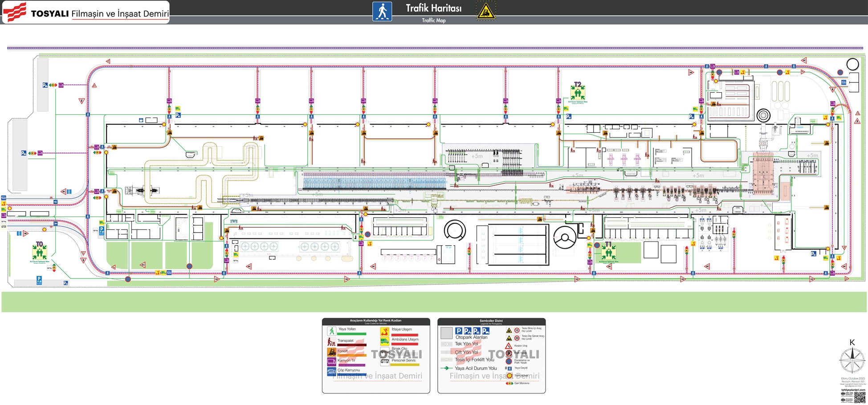Click the blue Çöp Kamyonu color bar
Image resolution: width=868 pixels, height=405 pixels.
pyautogui.click(x=351, y=375)
